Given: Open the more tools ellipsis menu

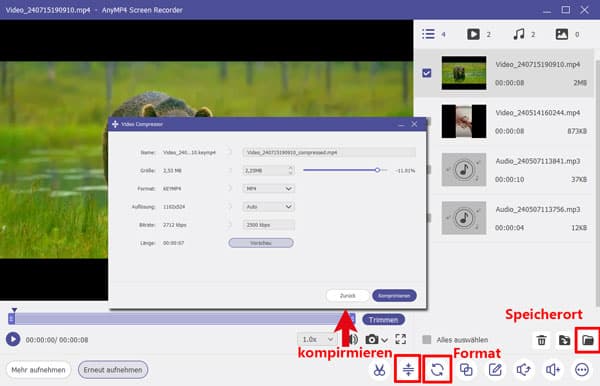Looking at the screenshot, I should (x=582, y=370).
